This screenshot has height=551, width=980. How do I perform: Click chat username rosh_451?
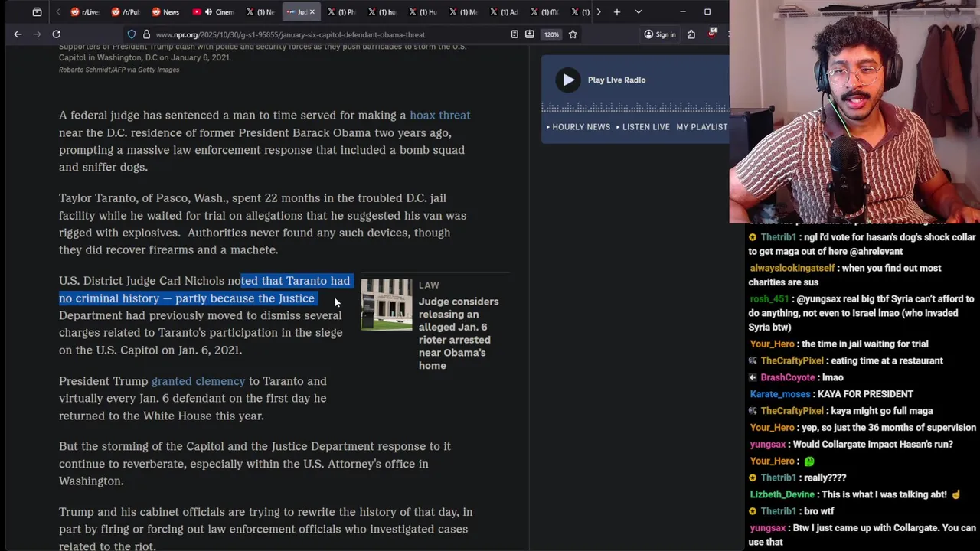click(769, 298)
